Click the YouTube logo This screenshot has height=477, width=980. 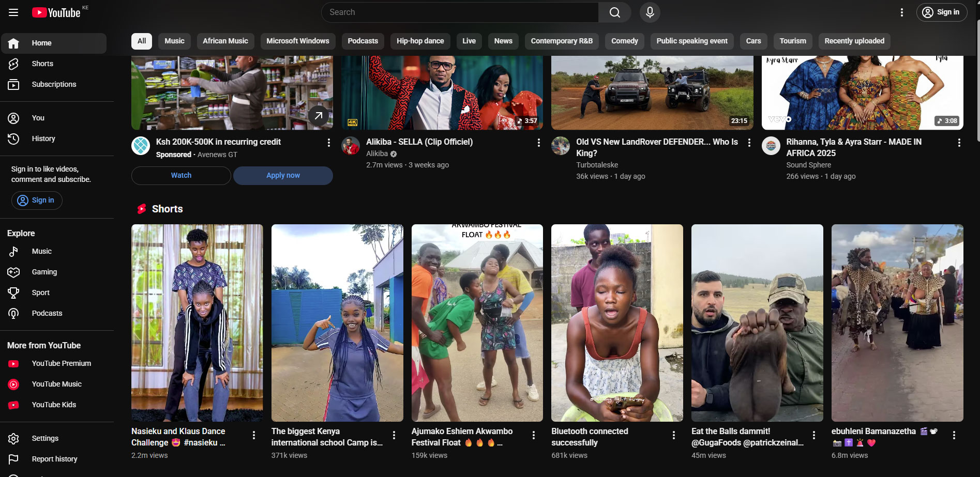[x=56, y=12]
